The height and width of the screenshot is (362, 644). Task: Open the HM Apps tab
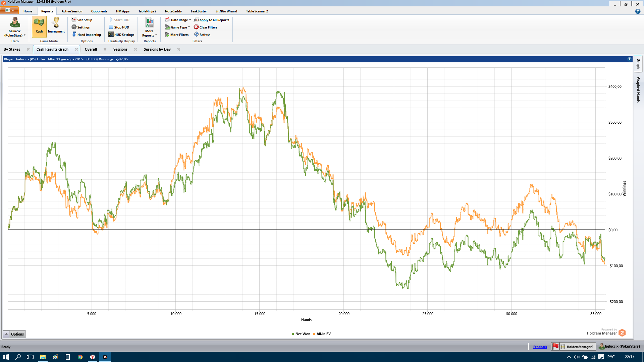123,11
